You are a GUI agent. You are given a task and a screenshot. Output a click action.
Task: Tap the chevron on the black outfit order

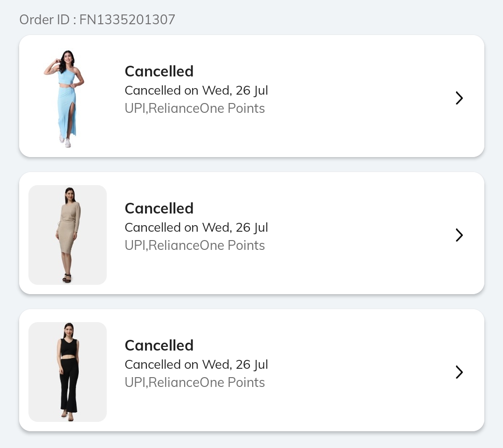coord(459,372)
